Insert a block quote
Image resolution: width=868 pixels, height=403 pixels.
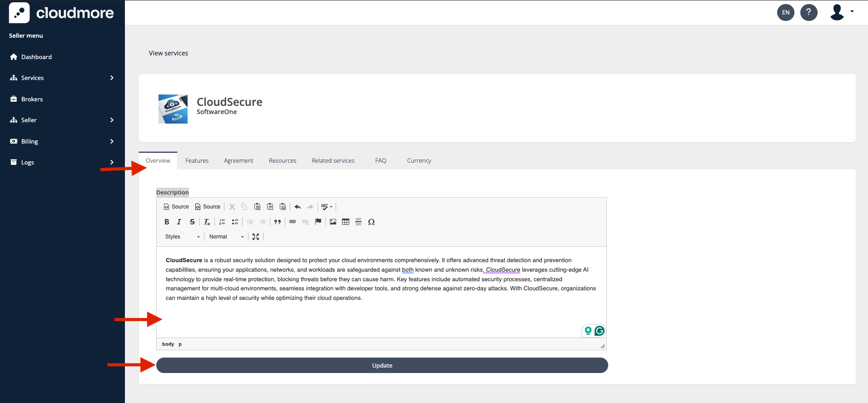(277, 222)
